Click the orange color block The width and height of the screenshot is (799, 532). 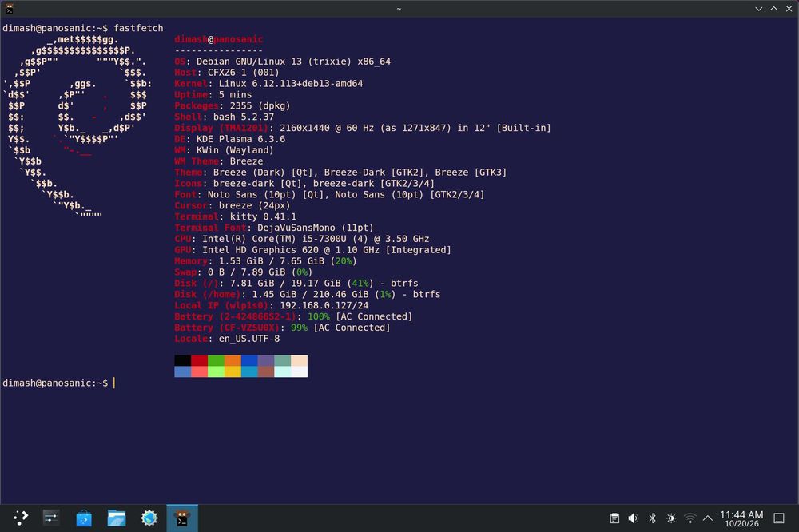point(233,361)
